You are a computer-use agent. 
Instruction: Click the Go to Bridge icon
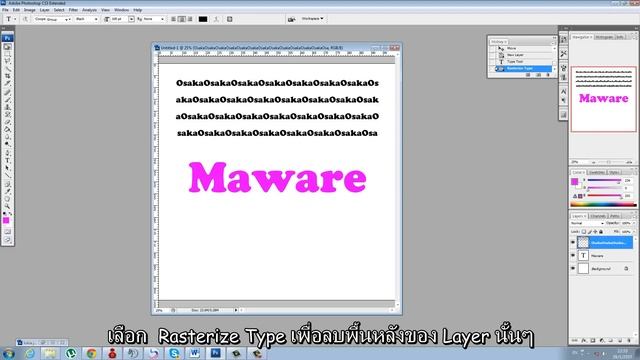[291, 19]
